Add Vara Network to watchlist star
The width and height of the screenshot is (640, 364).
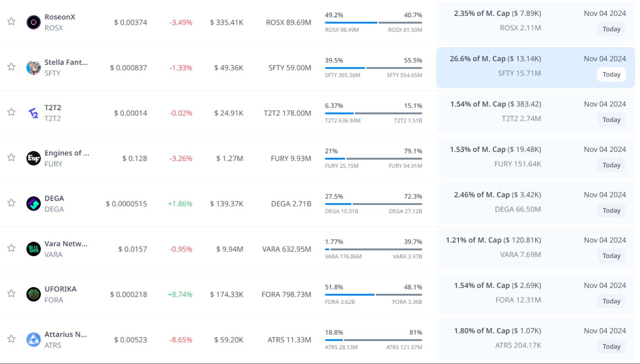11,248
